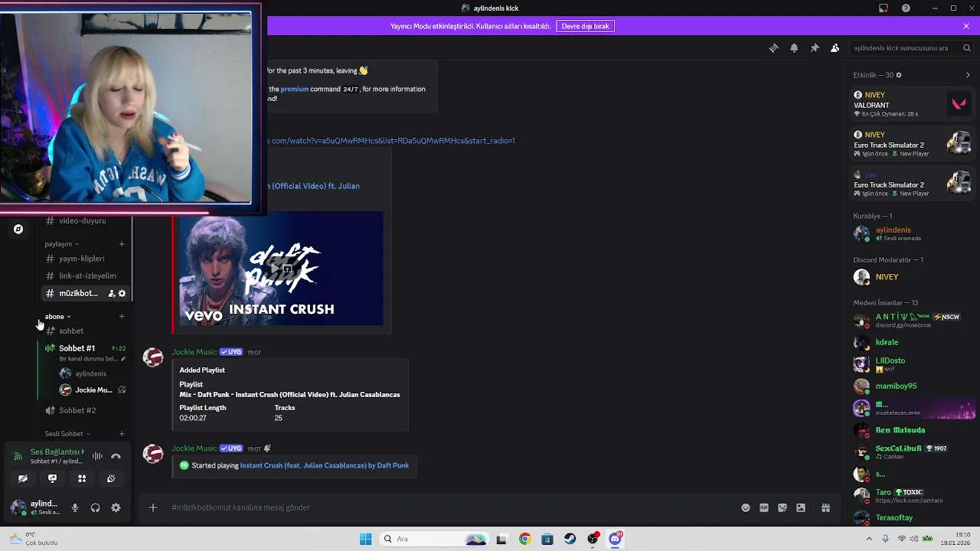Open the video-duyuru channel

pos(84,220)
